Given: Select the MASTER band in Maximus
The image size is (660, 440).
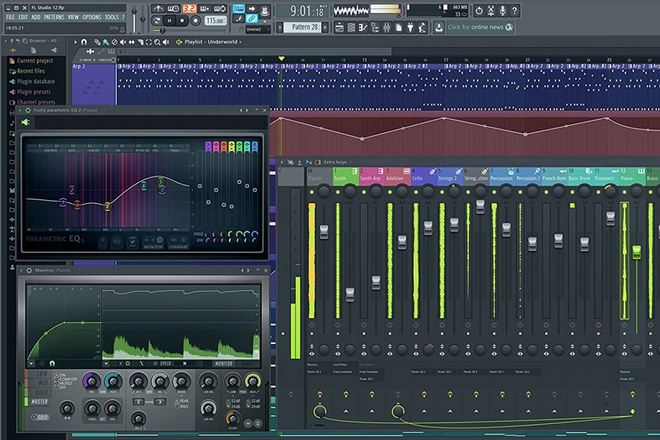Looking at the screenshot, I should click(x=37, y=402).
